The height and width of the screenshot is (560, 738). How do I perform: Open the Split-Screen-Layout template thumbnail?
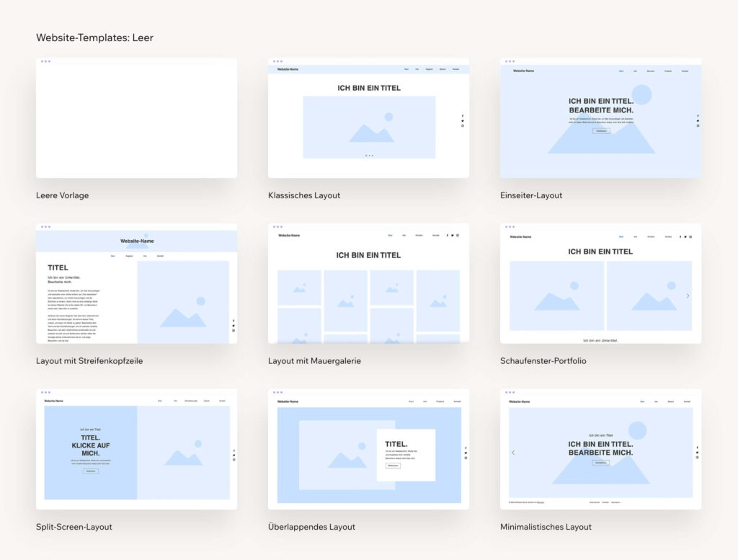(x=136, y=448)
